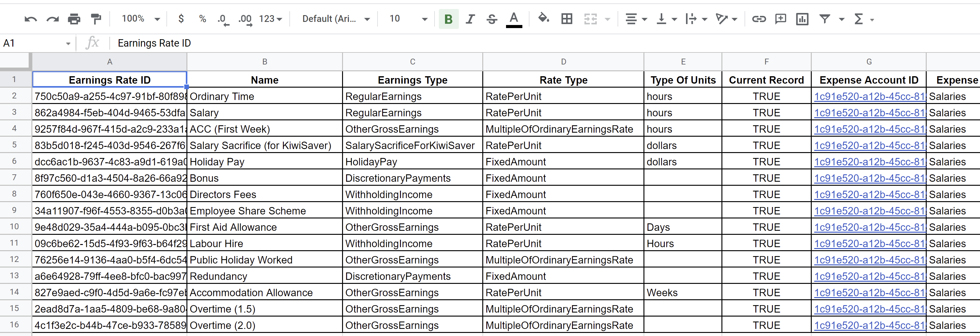980x336 pixels.
Task: Format as percent
Action: click(202, 19)
